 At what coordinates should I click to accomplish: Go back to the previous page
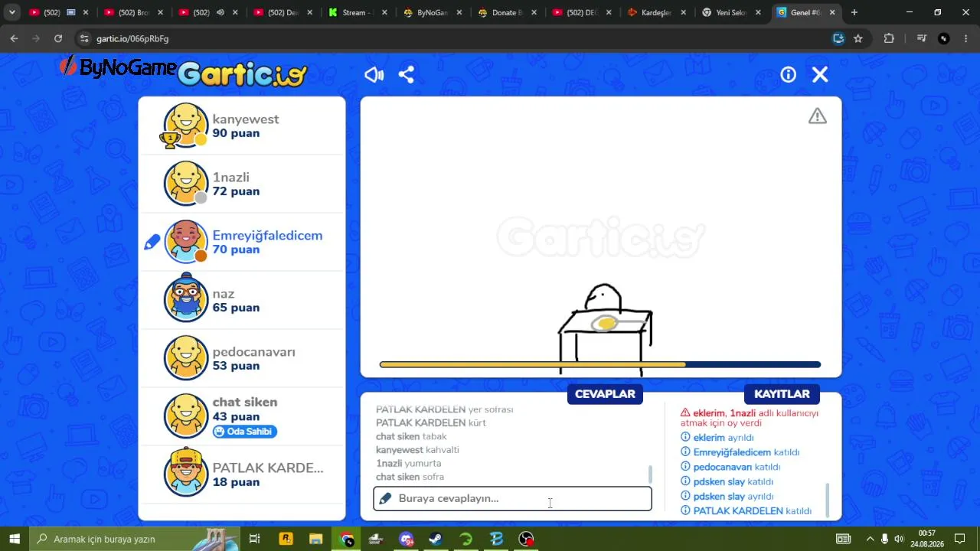click(x=14, y=38)
